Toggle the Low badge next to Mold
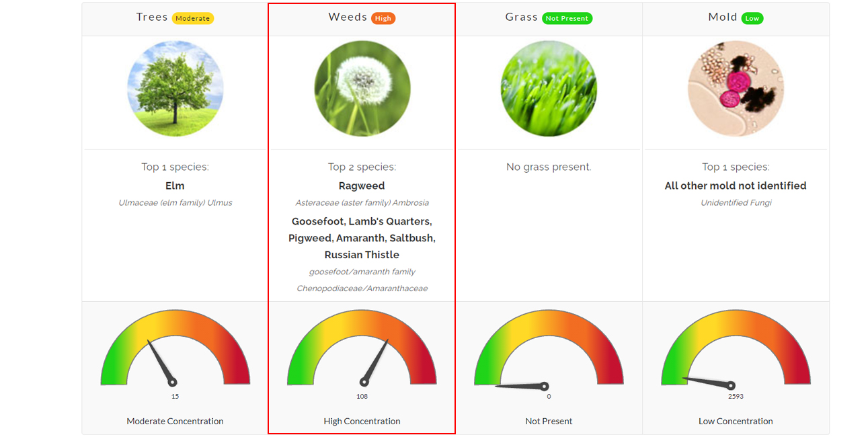 tap(754, 17)
